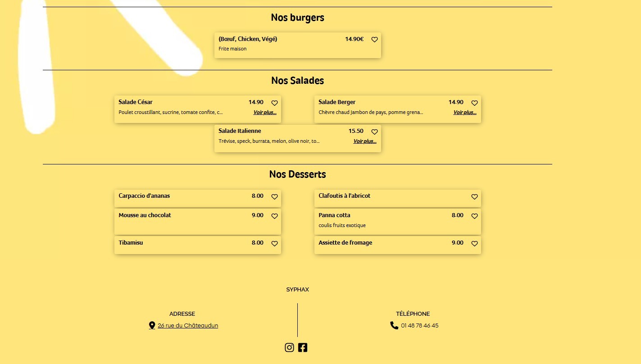The image size is (641, 364).
Task: Click the Nos Desserts heading
Action: coord(297,174)
